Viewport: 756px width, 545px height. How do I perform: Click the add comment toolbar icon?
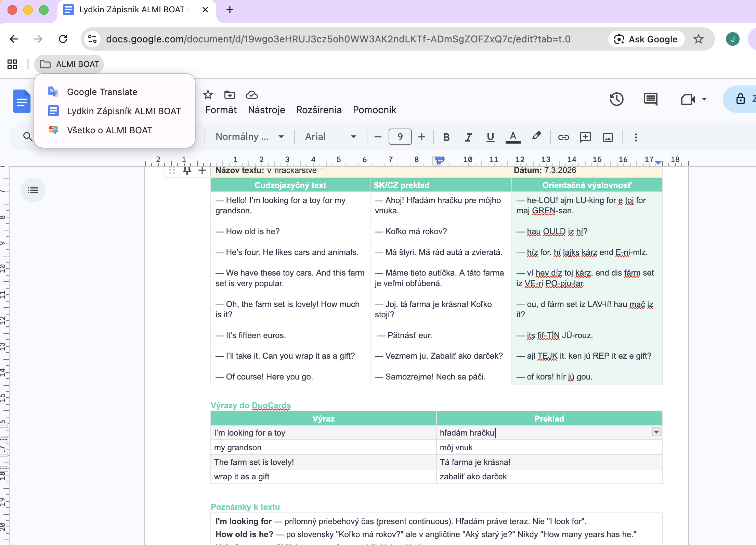tap(585, 137)
